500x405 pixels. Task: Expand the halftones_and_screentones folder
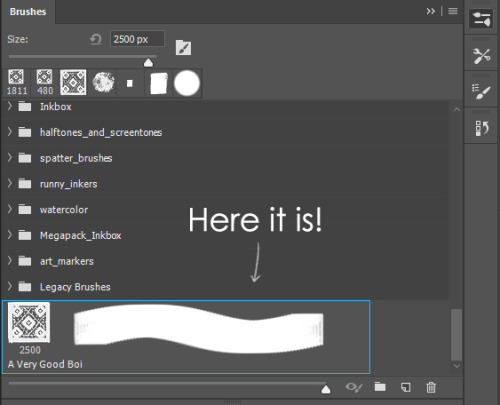tap(10, 132)
